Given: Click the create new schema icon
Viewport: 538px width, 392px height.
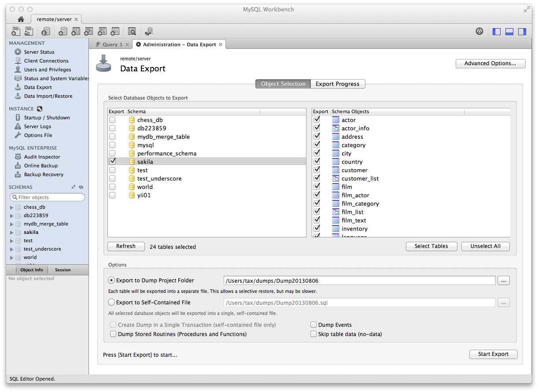Looking at the screenshot, I should (63, 31).
